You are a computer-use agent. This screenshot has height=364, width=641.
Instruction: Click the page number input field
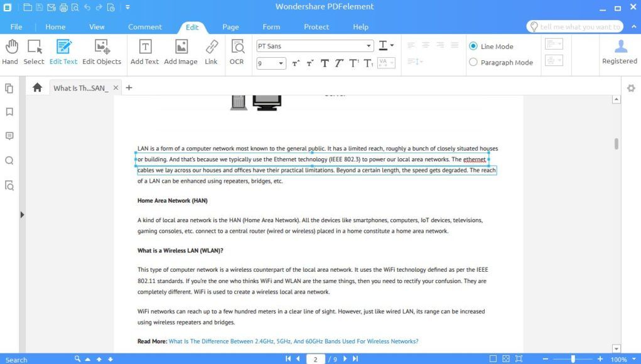click(x=315, y=359)
